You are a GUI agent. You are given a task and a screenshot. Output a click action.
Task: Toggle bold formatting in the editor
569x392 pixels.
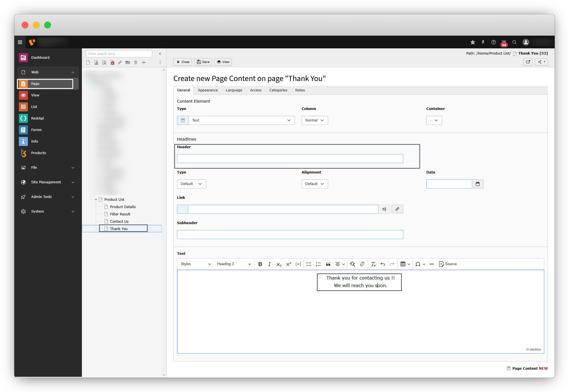(260, 264)
